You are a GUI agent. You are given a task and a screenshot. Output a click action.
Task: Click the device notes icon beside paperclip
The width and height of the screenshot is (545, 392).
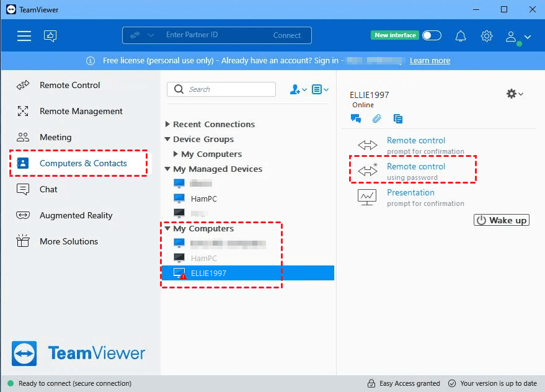[x=398, y=119]
